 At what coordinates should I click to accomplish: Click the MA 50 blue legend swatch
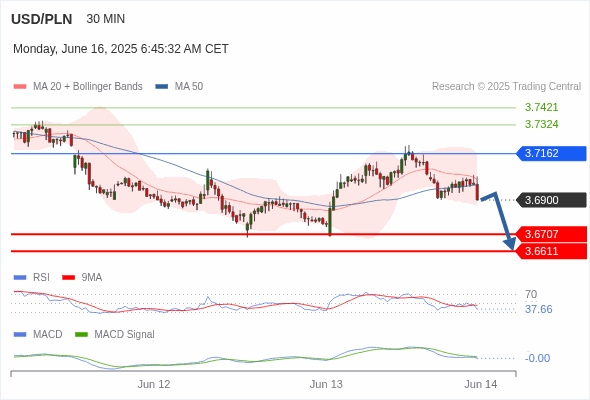162,87
